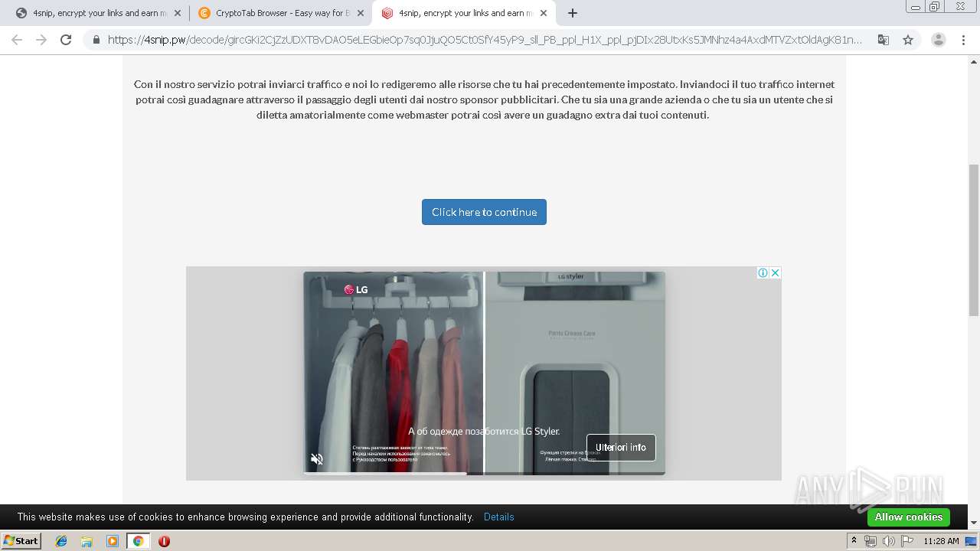This screenshot has height=551, width=980.
Task: Click the ad video progress bar
Action: [x=484, y=474]
